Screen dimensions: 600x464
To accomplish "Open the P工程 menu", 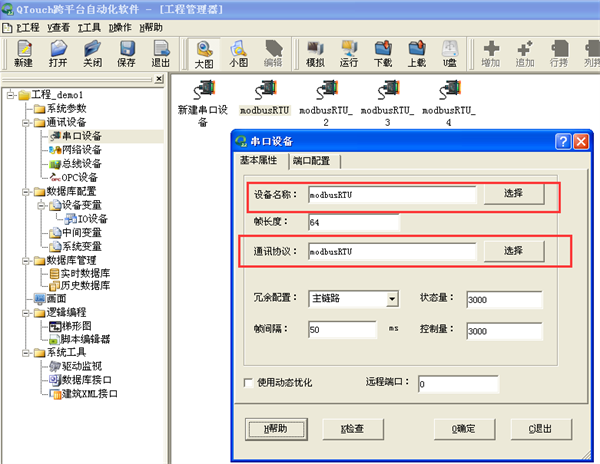I will 28,28.
